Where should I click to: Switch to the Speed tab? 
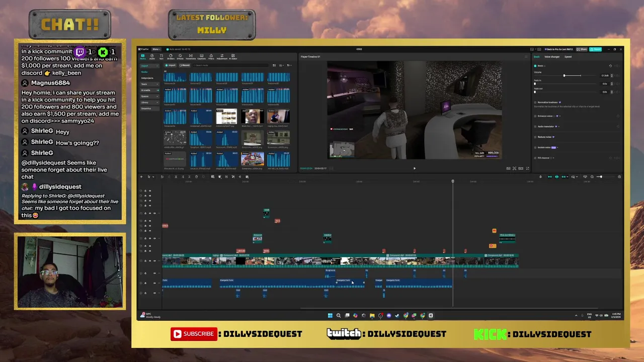pos(568,57)
